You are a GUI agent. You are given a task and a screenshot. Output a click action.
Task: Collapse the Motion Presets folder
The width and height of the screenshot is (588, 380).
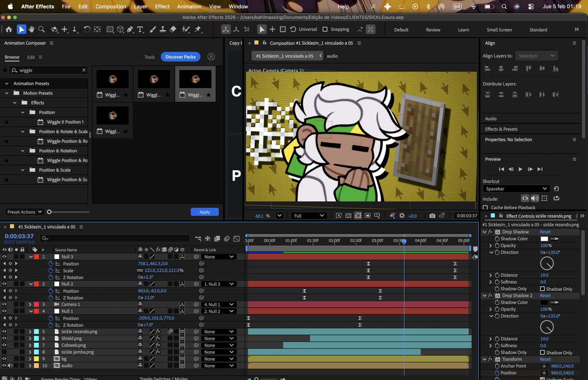(x=7, y=93)
